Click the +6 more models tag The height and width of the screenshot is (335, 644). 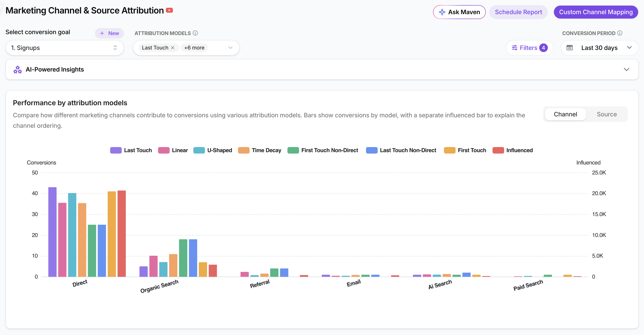pyautogui.click(x=194, y=47)
